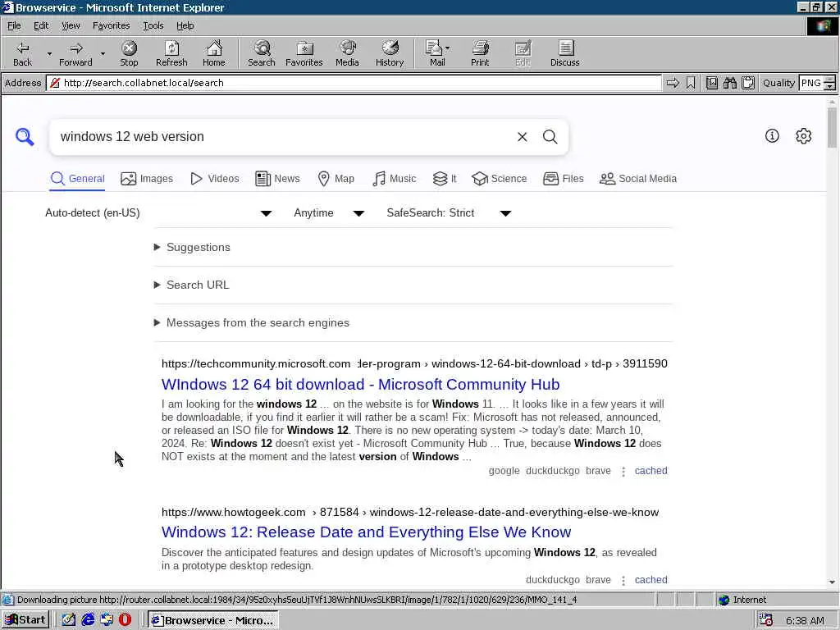Switch to the Images search tab
This screenshot has width=840, height=630.
[147, 178]
